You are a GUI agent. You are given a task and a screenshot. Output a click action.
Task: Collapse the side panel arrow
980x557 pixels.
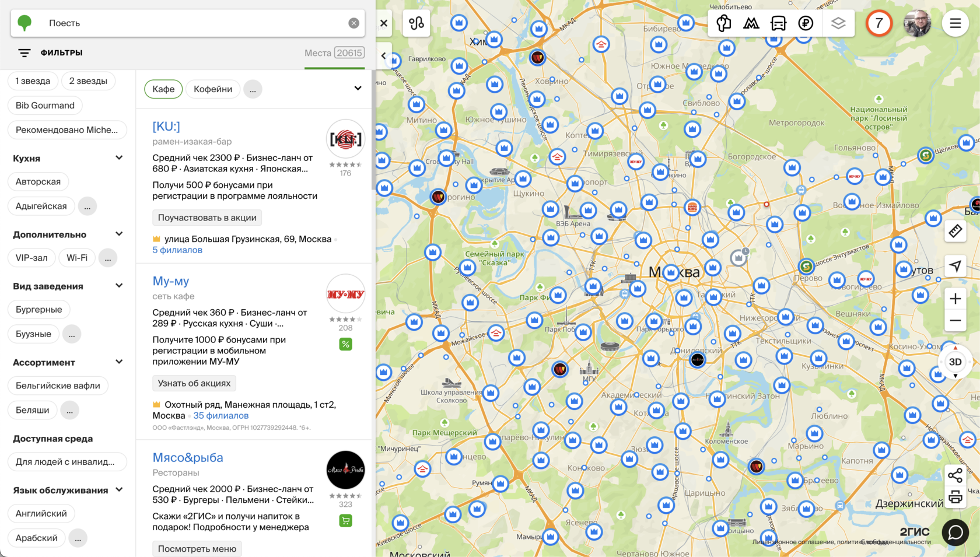pyautogui.click(x=384, y=56)
